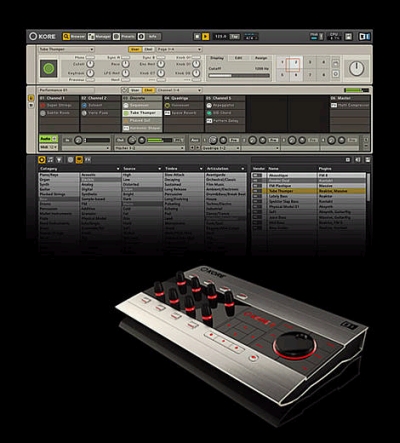Show the Info panel
The width and height of the screenshot is (400, 443).
coord(149,36)
